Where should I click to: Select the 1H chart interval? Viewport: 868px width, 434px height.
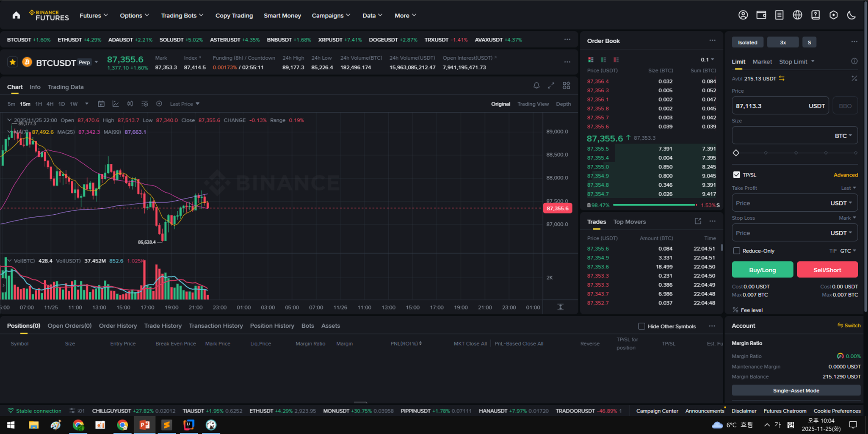coord(39,104)
